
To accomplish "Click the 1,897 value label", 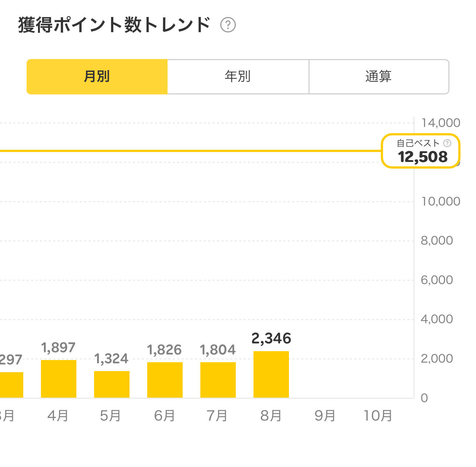I will pyautogui.click(x=58, y=347).
